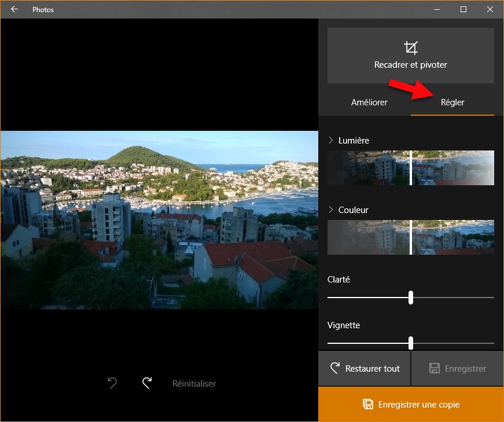Select the Régler tab
Screen dimensions: 504x422
tap(453, 102)
